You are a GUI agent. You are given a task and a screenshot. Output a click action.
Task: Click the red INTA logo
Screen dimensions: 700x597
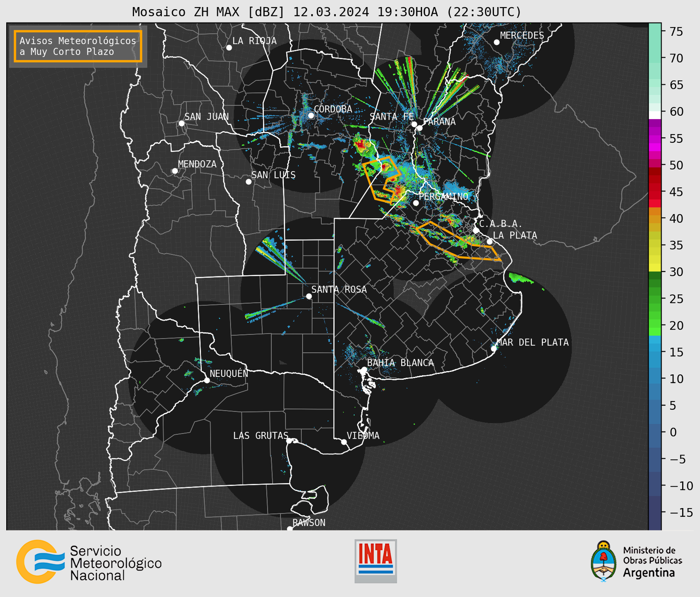(376, 561)
